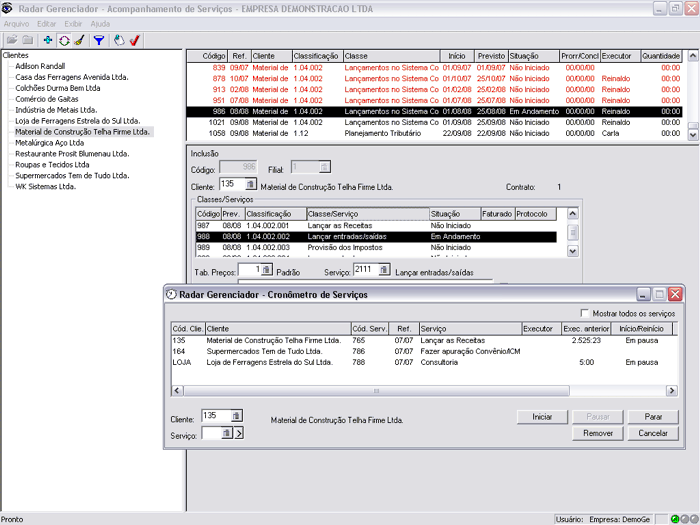Image resolution: width=700 pixels, height=525 pixels.
Task: Click the circular refresh toolbar icon
Action: point(64,40)
